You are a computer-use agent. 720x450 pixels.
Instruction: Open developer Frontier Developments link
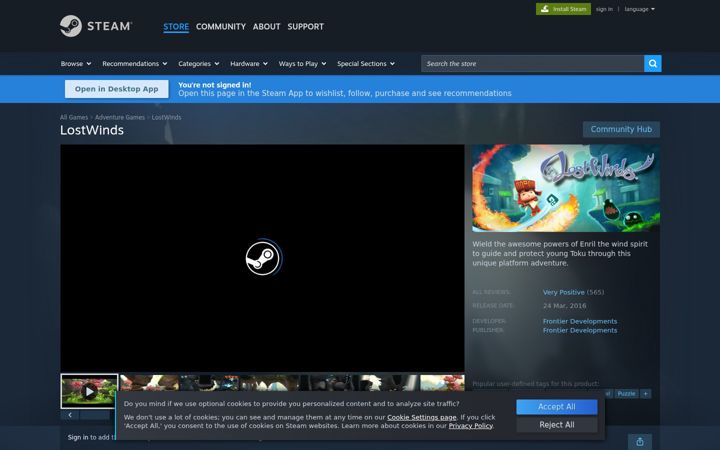click(x=579, y=321)
